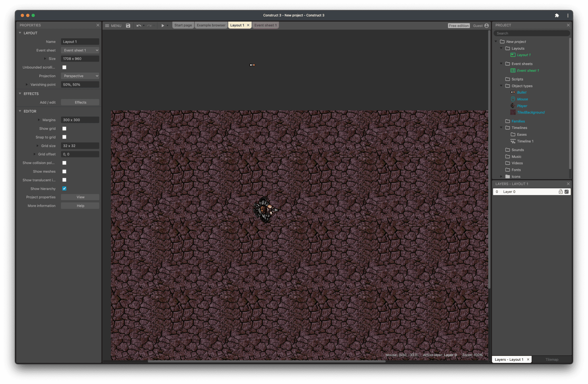The width and height of the screenshot is (588, 384).
Task: Toggle Show grid checkbox
Action: 65,128
